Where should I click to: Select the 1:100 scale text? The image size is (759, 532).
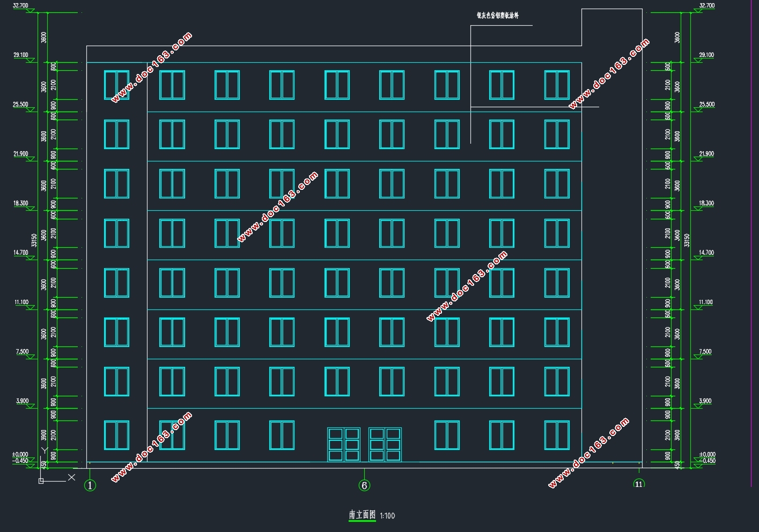pyautogui.click(x=387, y=516)
